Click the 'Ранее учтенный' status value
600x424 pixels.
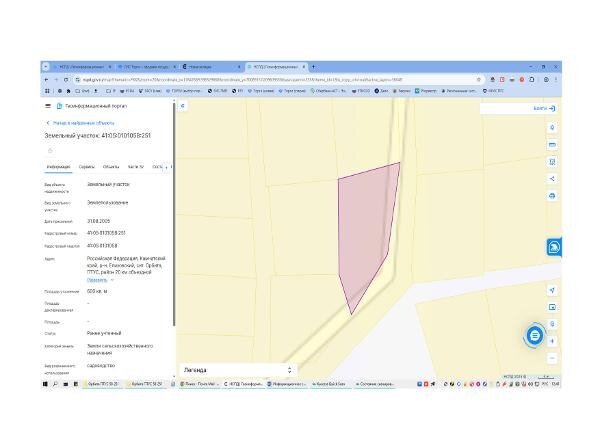(104, 333)
